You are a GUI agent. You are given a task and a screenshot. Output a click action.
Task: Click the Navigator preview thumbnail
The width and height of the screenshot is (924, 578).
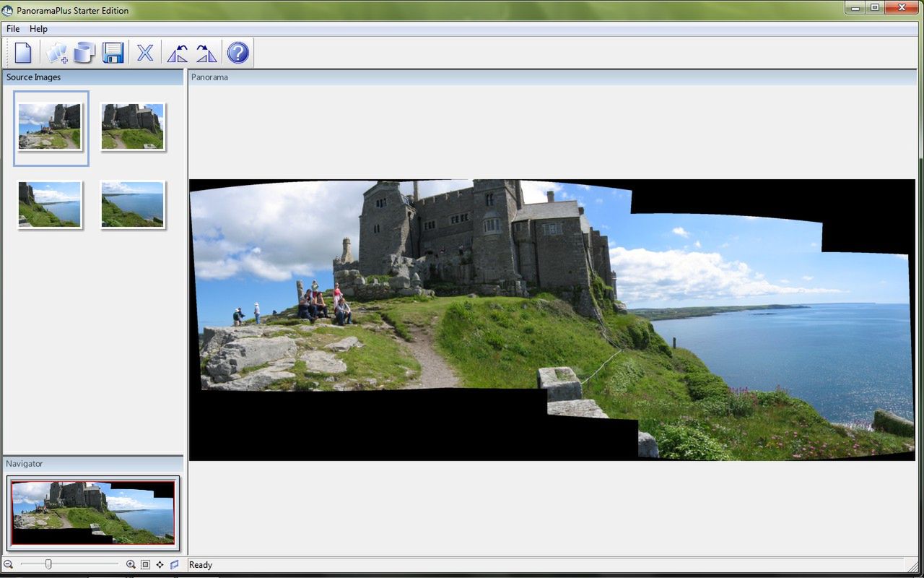(93, 512)
